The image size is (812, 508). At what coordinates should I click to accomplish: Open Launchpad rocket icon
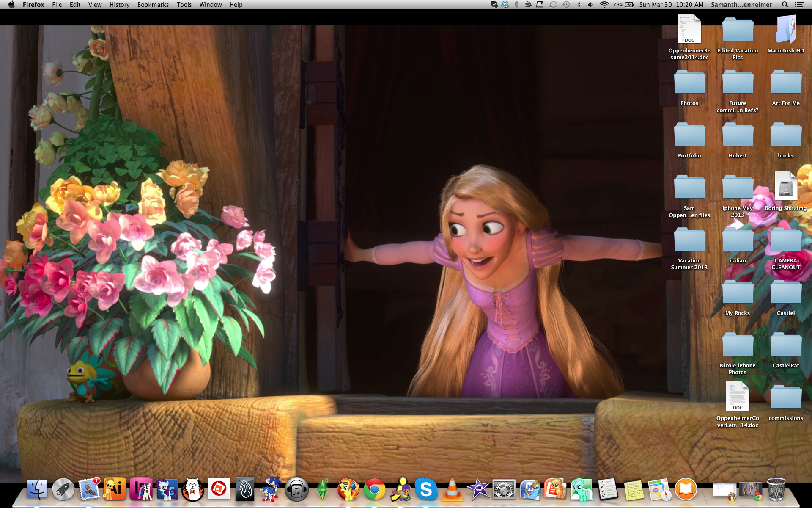point(63,490)
